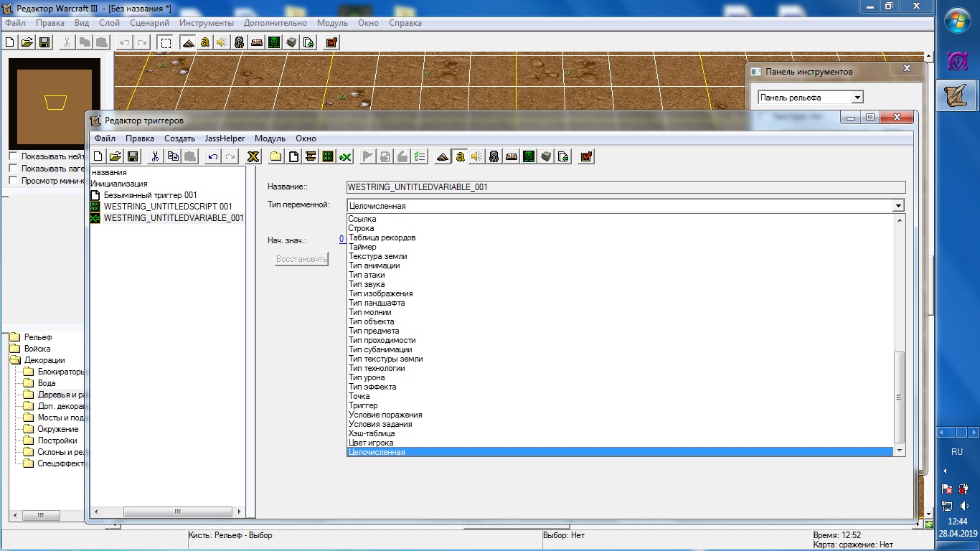Toggle first 'Показывать нейт' checkbox
Screen dimensions: 980x551
[13, 156]
